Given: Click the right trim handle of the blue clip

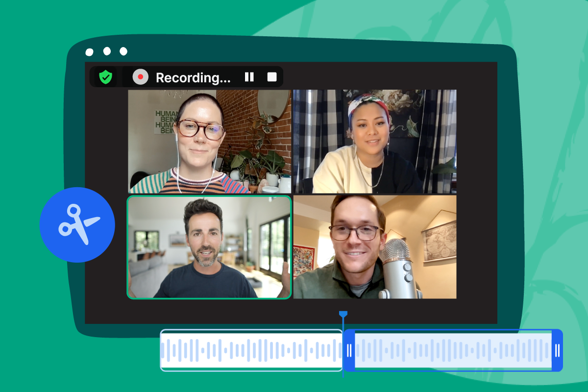Looking at the screenshot, I should coord(557,350).
